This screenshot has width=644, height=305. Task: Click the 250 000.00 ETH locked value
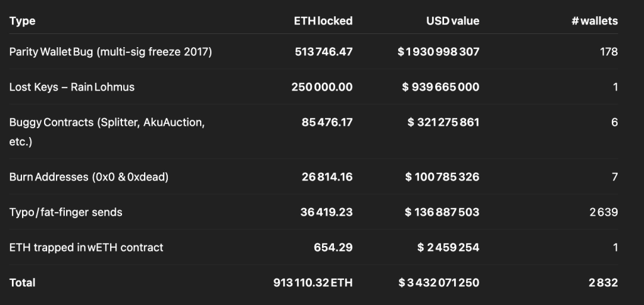pos(322,87)
